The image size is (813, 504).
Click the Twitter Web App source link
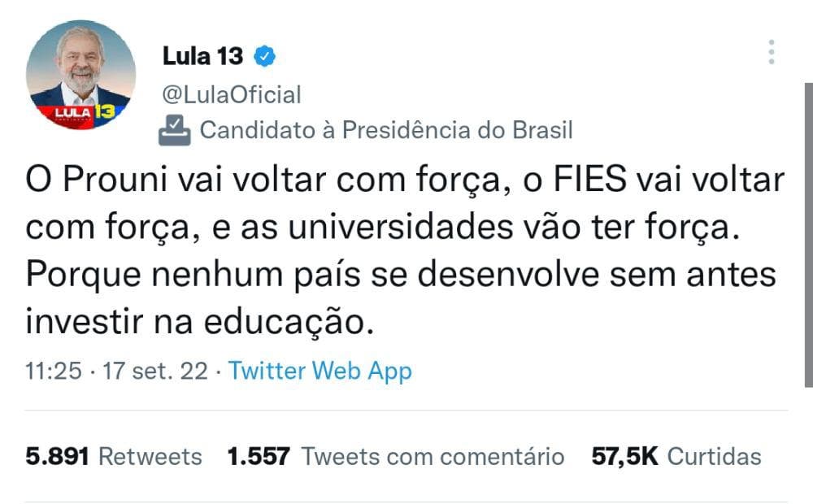320,371
